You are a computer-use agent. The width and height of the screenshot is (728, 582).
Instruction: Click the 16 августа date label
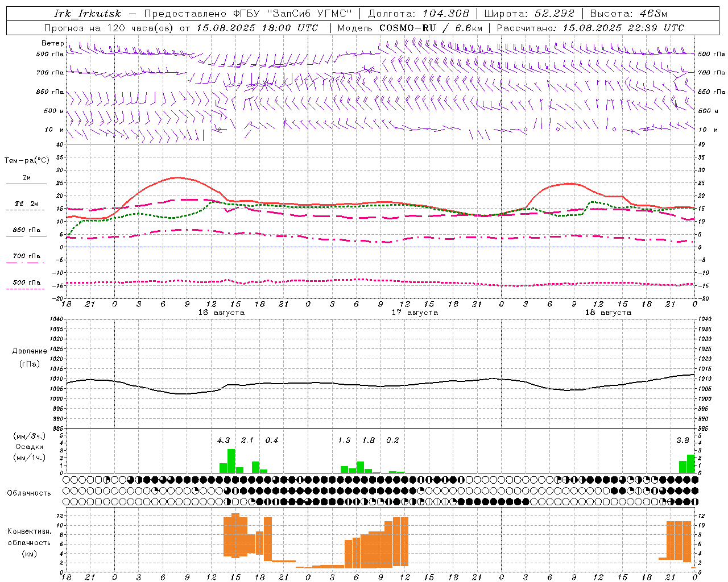point(221,313)
